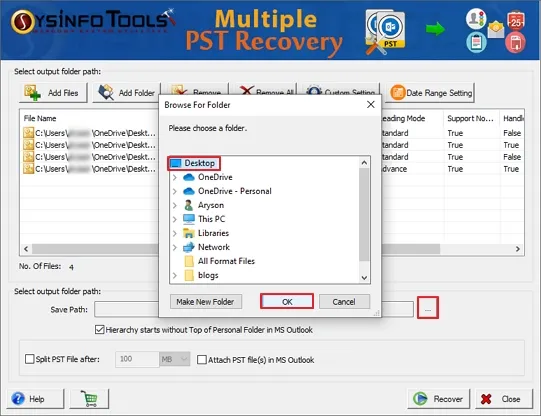Click the Add Files button
The image size is (541, 416).
click(53, 93)
